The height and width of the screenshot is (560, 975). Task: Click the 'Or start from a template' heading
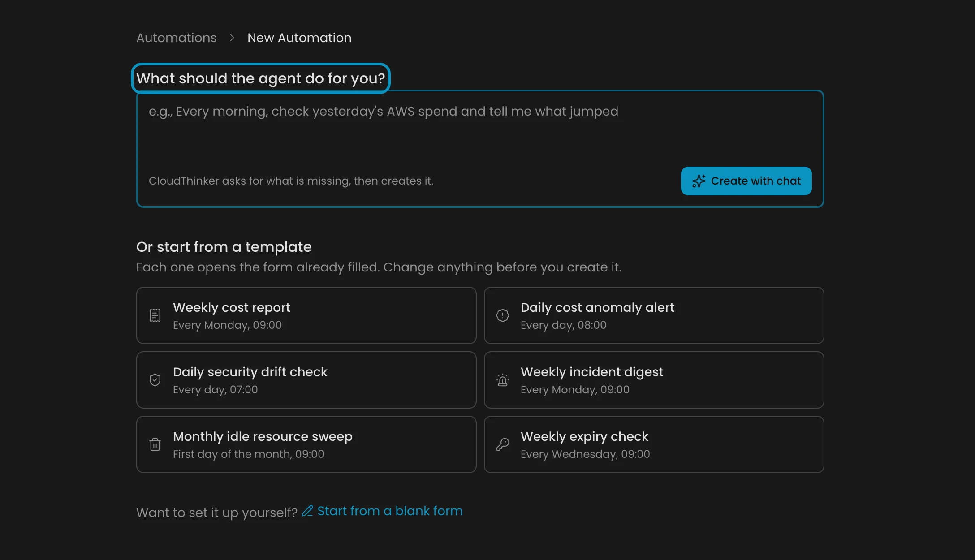[224, 247]
